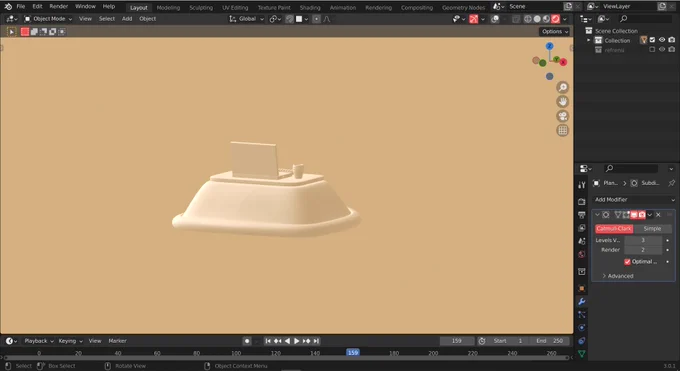Click the Levels Viewport value field

(643, 240)
